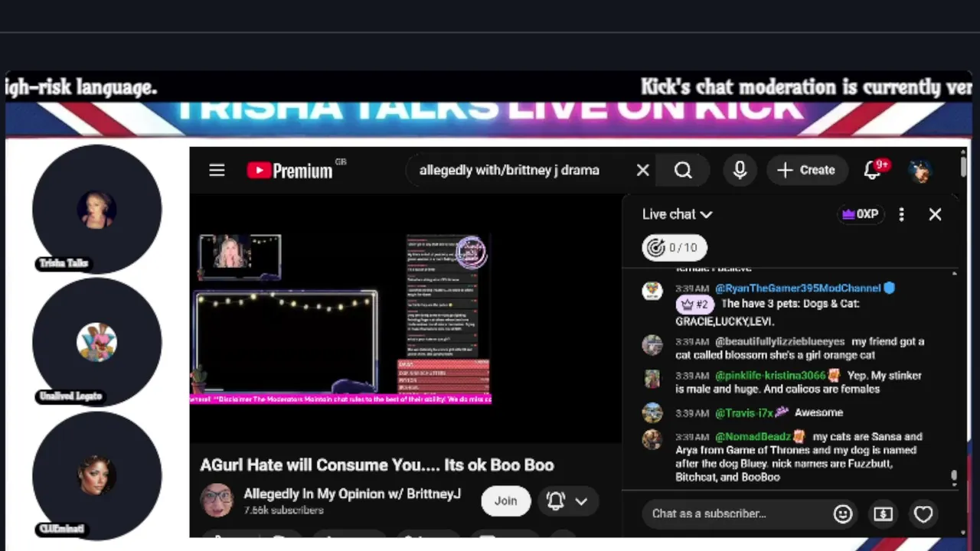Click the Join membership button
The height and width of the screenshot is (551, 980).
(505, 500)
